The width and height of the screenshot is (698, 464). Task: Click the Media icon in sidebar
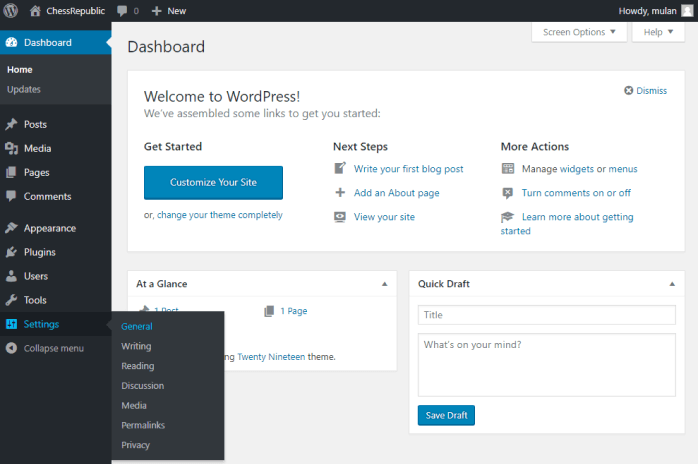click(x=11, y=148)
